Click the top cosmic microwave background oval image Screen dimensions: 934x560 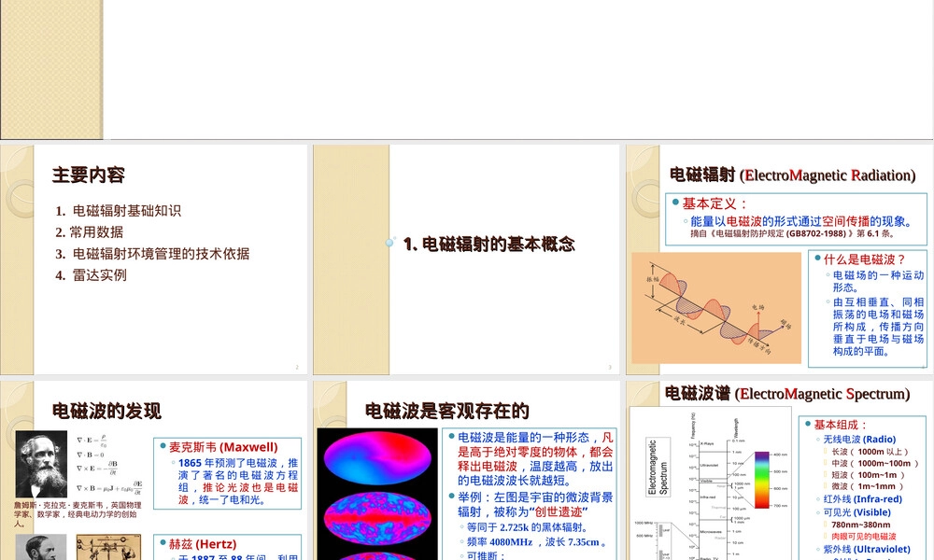point(377,458)
